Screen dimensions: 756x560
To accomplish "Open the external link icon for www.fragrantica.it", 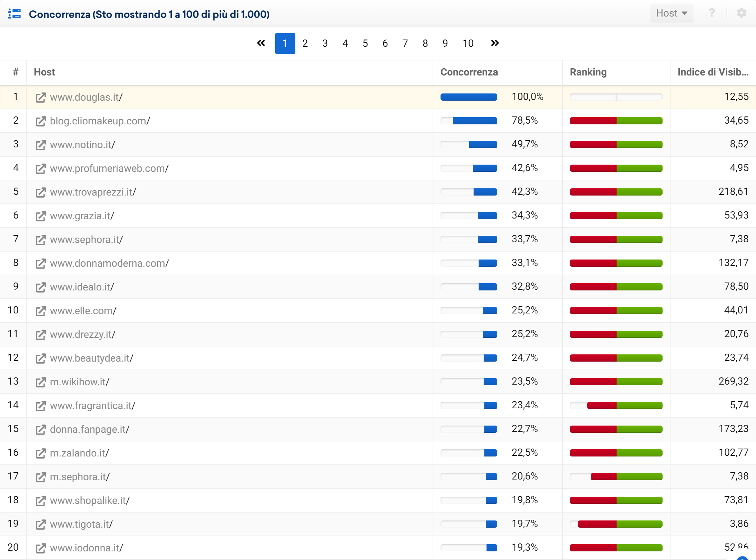I will (x=41, y=406).
